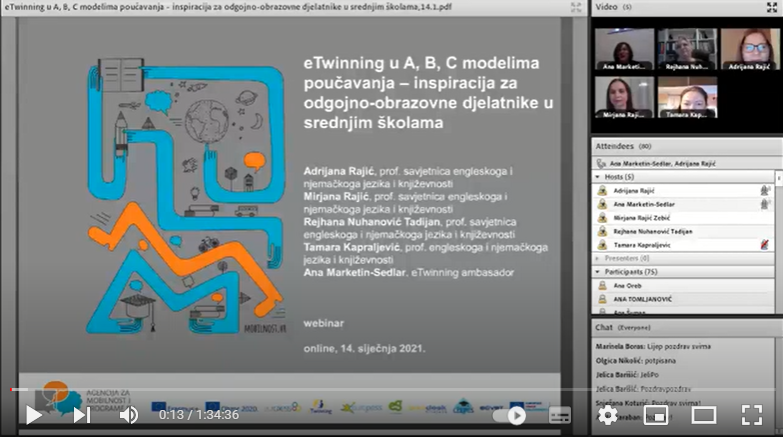Click "Ana Marketin-Sedlar, eTwinning ambasador" slide line
This screenshot has height=437, width=783.
408,273
